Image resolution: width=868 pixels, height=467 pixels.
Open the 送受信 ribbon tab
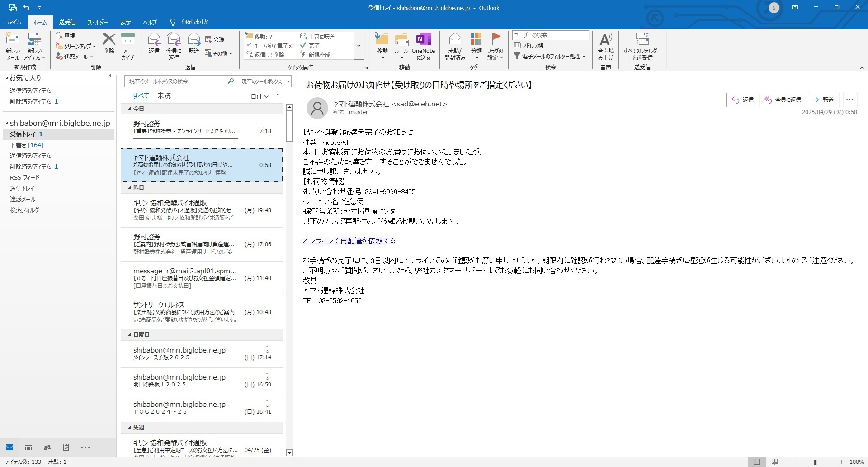point(67,22)
